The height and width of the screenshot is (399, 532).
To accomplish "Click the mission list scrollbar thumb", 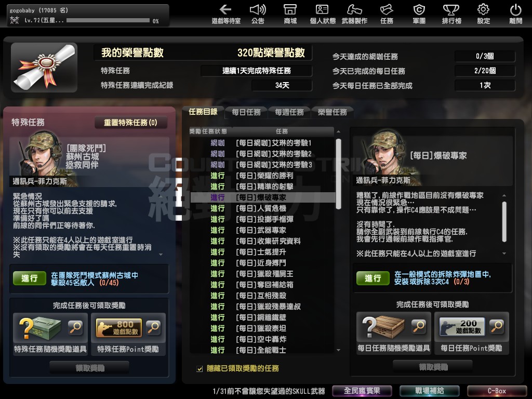I will pyautogui.click(x=338, y=174).
